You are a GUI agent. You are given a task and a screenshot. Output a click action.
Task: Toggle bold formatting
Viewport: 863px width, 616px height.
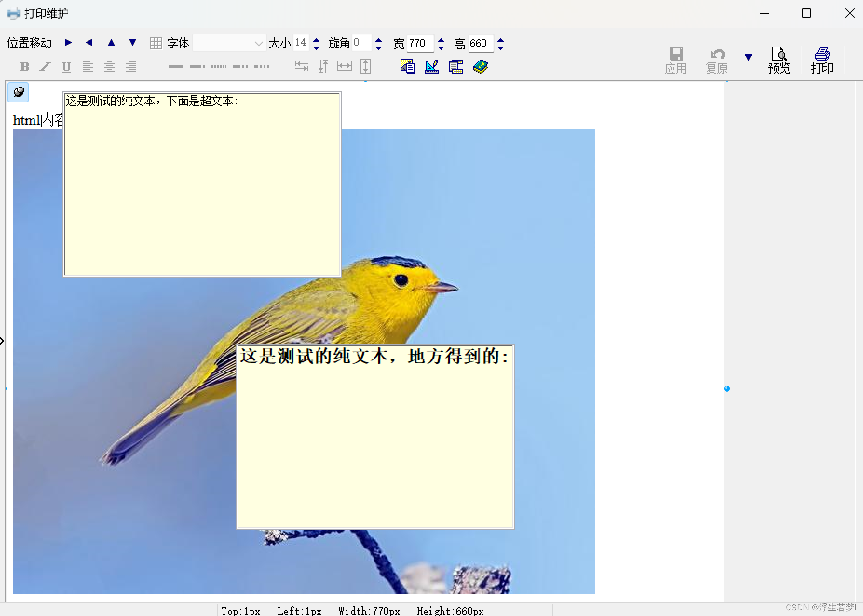click(25, 67)
